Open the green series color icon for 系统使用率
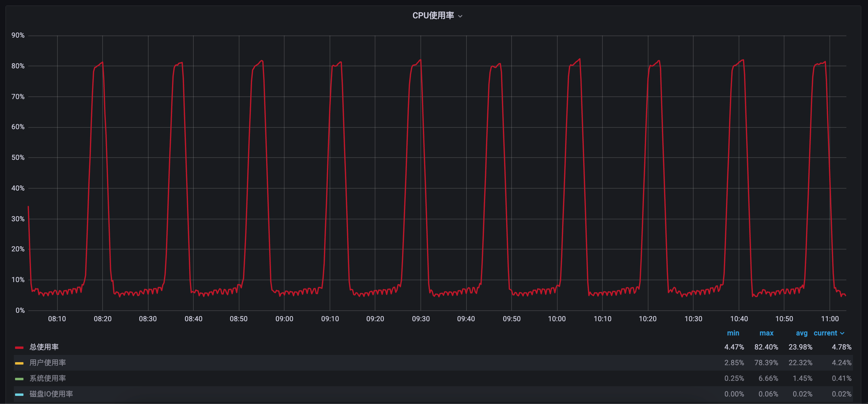Image resolution: width=868 pixels, height=404 pixels. (x=19, y=379)
